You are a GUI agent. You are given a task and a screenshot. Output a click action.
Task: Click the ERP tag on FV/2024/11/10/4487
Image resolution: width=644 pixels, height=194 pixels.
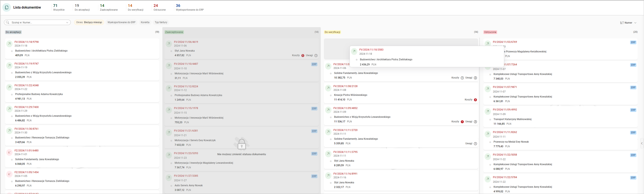pos(314,64)
